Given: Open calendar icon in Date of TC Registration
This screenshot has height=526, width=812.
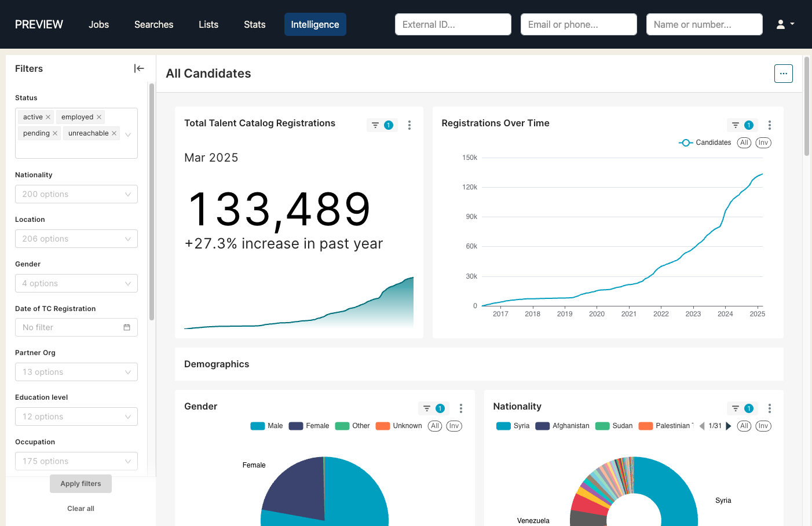Looking at the screenshot, I should point(127,327).
